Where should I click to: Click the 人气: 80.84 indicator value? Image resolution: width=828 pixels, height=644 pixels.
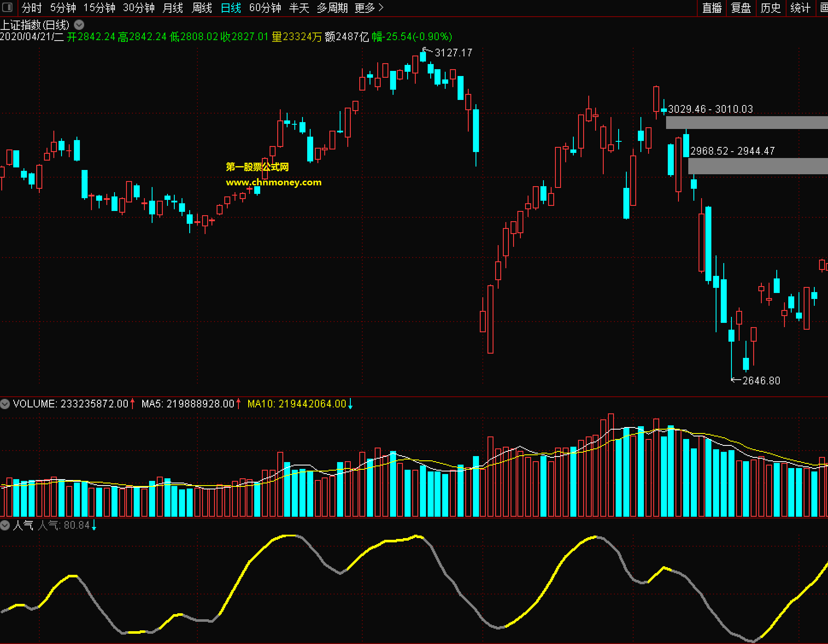pos(64,525)
